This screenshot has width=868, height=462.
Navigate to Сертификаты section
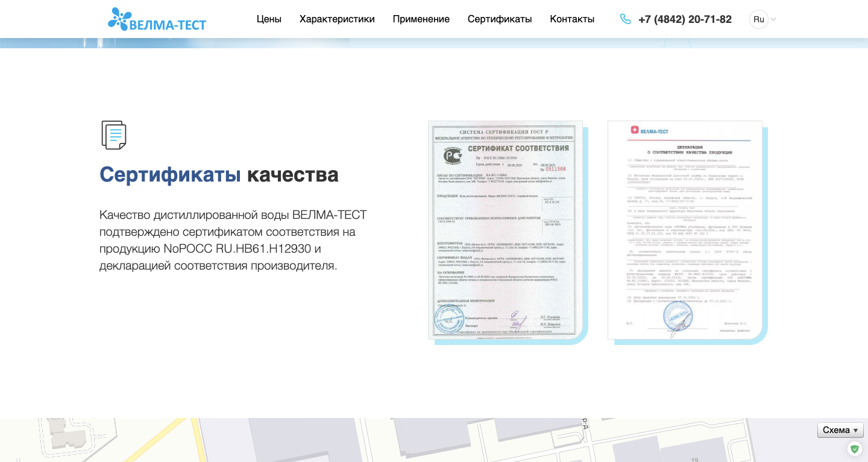[500, 19]
